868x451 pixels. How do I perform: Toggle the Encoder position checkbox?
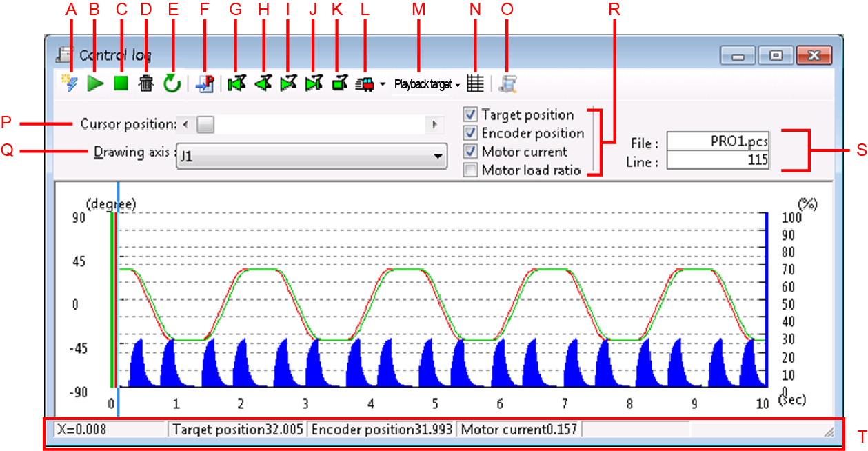471,133
